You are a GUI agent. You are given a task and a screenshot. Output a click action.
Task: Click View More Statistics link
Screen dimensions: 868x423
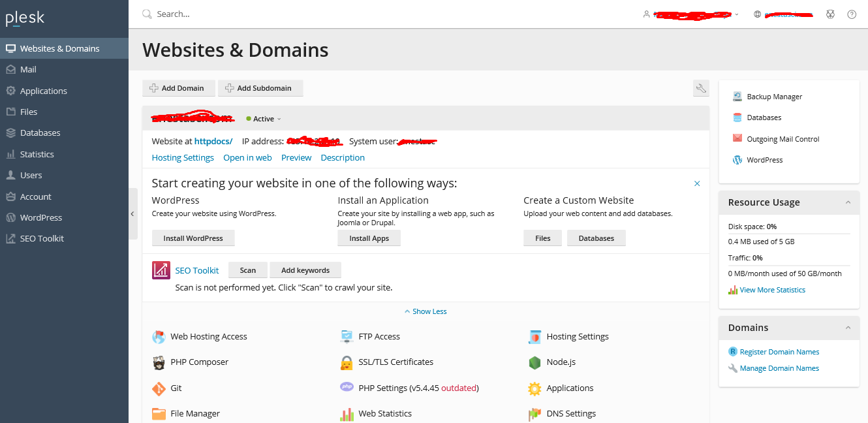(767, 290)
